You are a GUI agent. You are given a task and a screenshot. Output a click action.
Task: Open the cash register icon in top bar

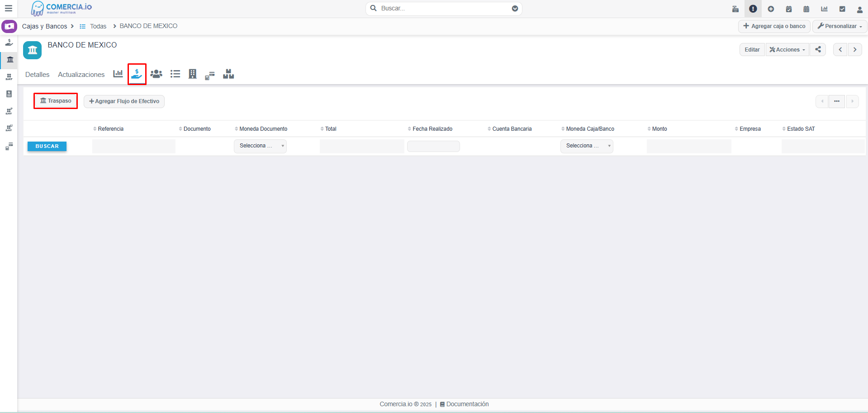pyautogui.click(x=735, y=9)
